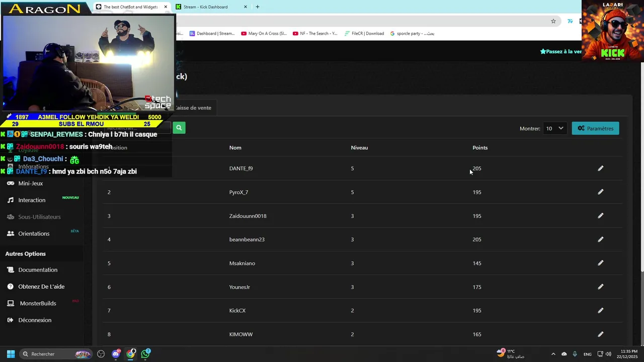Click Obtenez De L'aide link
Viewport: 644px width, 362px height.
tap(41, 287)
